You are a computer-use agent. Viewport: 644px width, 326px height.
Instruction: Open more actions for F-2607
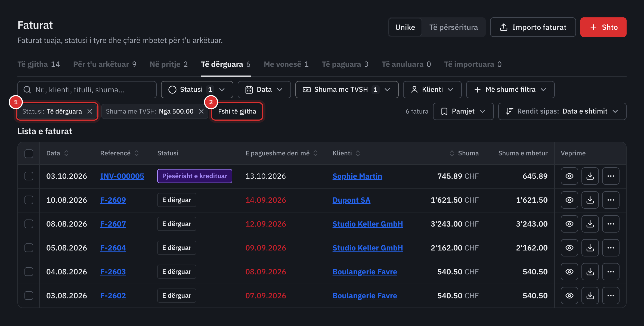pyautogui.click(x=611, y=224)
